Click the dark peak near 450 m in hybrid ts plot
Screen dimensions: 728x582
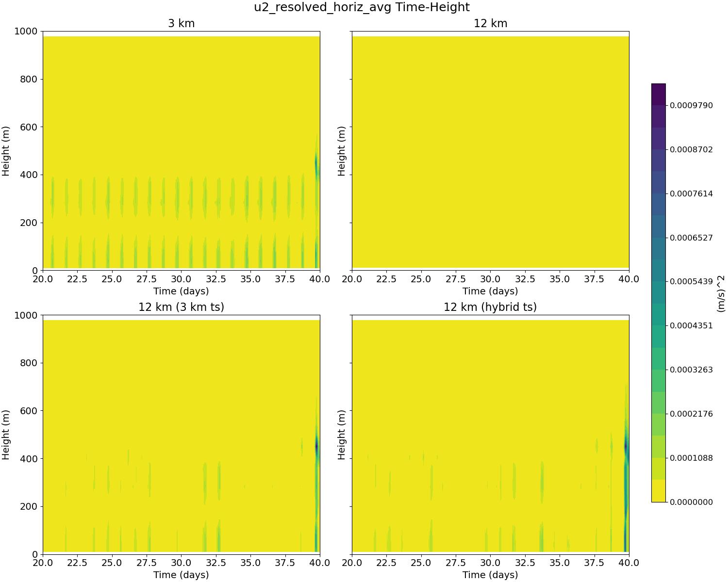(626, 445)
